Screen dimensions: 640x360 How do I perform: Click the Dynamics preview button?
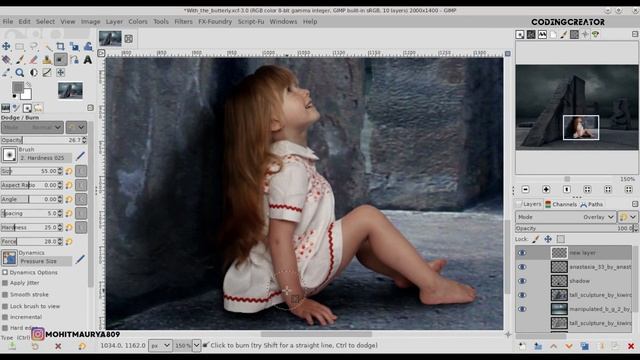click(x=9, y=258)
